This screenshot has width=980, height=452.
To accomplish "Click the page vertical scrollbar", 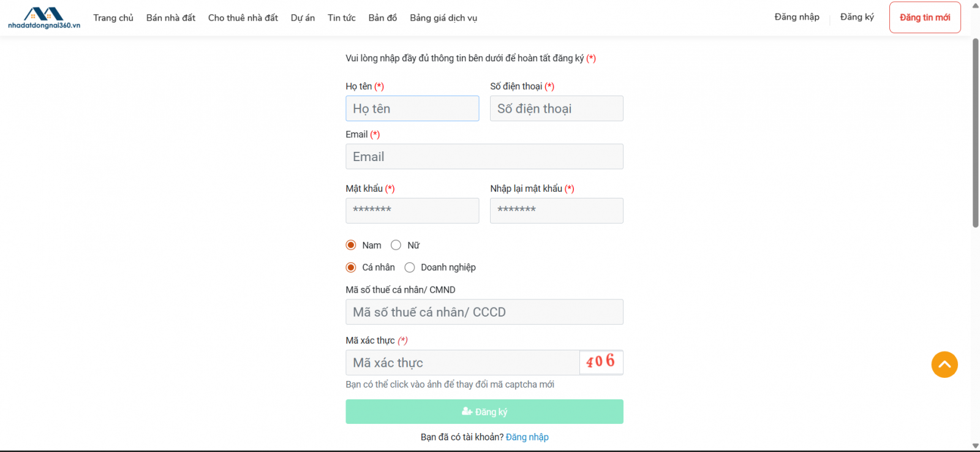I will [x=976, y=134].
